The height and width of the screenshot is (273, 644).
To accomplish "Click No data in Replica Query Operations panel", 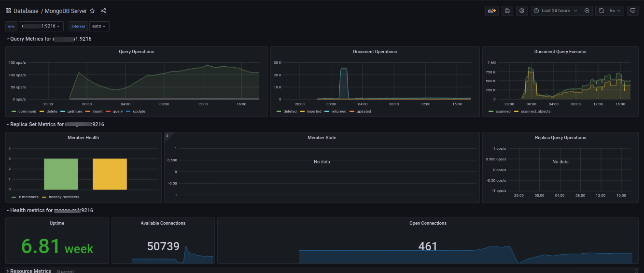I will (560, 161).
